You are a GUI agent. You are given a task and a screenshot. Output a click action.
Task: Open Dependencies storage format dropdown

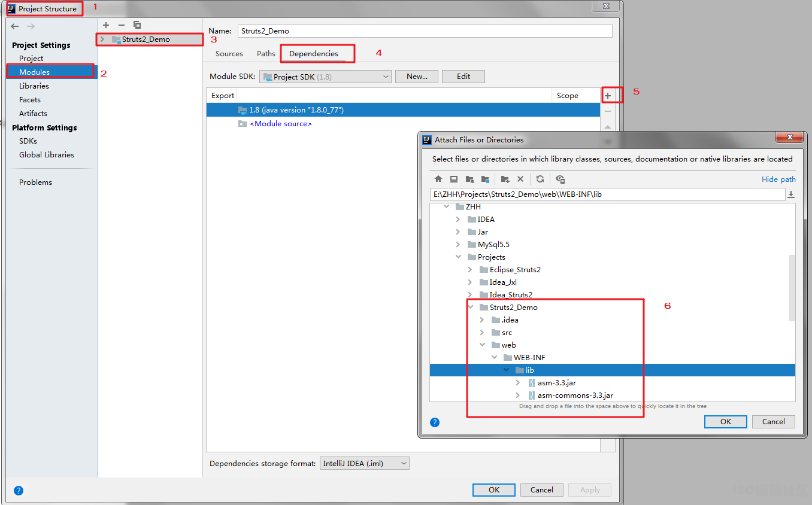tap(364, 463)
